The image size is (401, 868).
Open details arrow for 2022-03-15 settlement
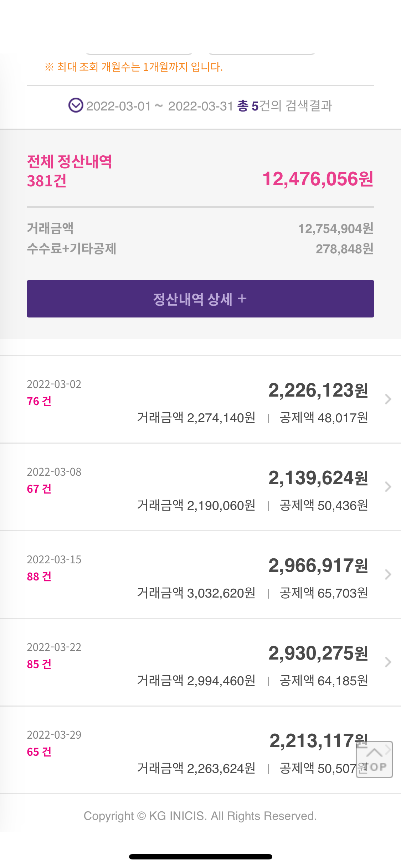point(388,574)
